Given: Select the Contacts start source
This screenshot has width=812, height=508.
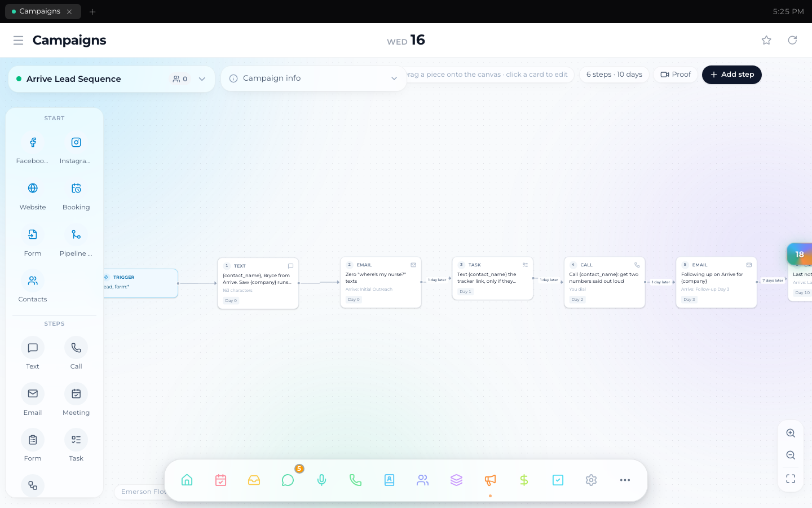Looking at the screenshot, I should [x=33, y=281].
